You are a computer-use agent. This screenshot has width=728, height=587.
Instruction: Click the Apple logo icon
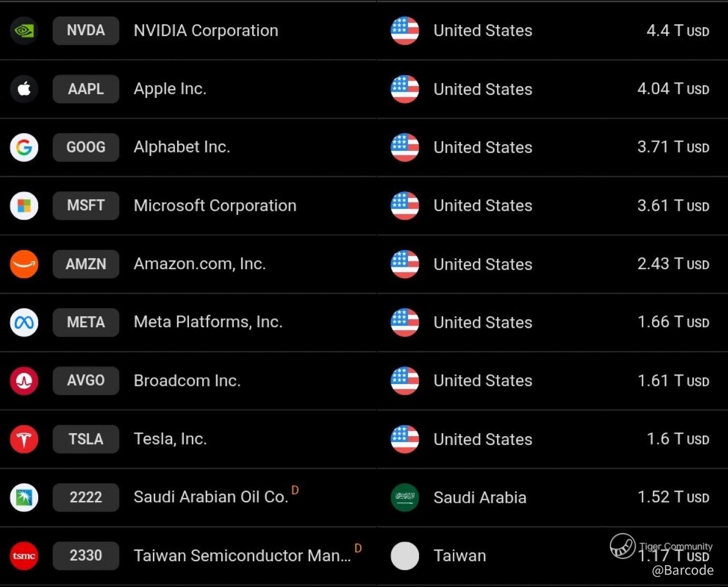coord(24,89)
